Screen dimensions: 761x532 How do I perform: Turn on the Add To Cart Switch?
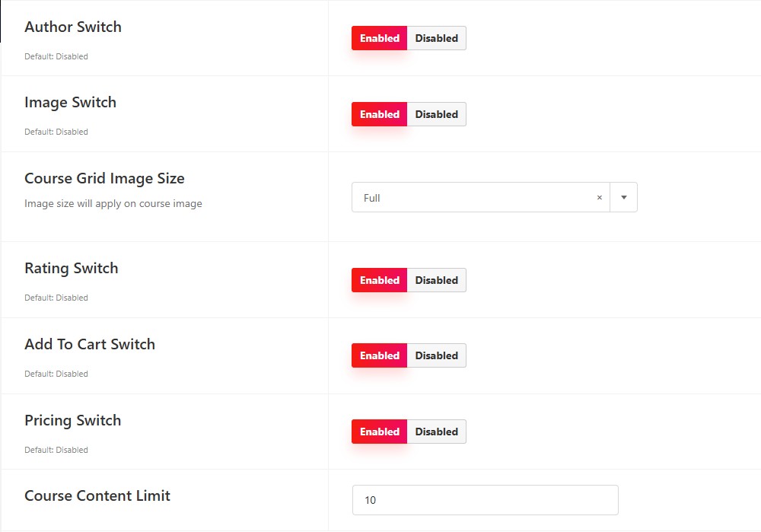pyautogui.click(x=380, y=355)
